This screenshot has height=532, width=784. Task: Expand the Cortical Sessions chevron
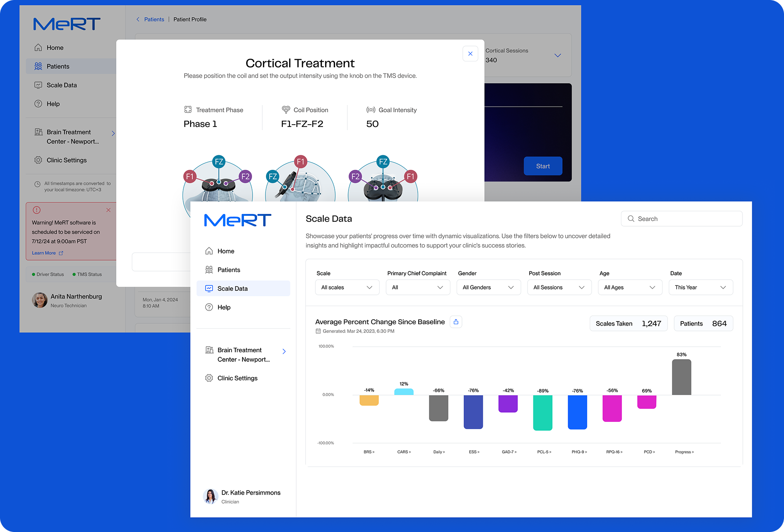coord(558,55)
